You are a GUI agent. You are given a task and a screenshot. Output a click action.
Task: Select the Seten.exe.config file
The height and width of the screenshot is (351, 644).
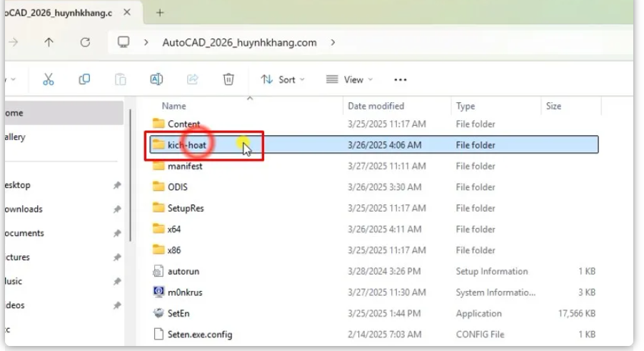point(199,334)
